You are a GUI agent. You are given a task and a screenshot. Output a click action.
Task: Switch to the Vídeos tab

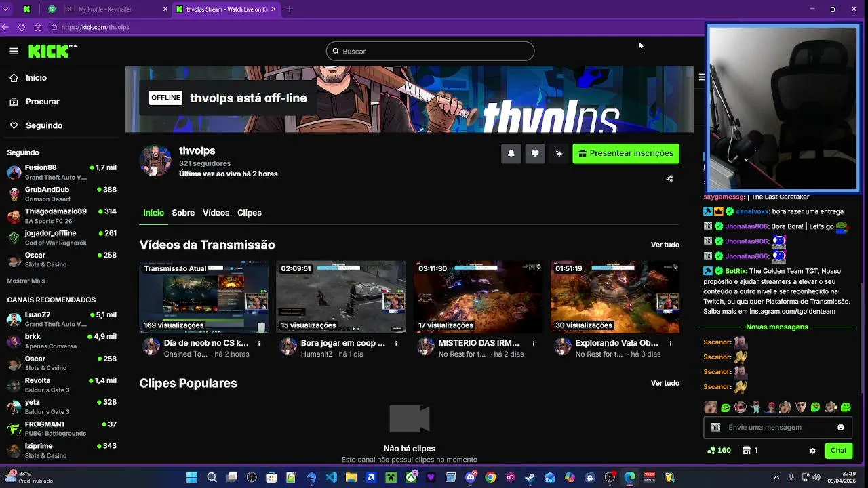coord(216,213)
